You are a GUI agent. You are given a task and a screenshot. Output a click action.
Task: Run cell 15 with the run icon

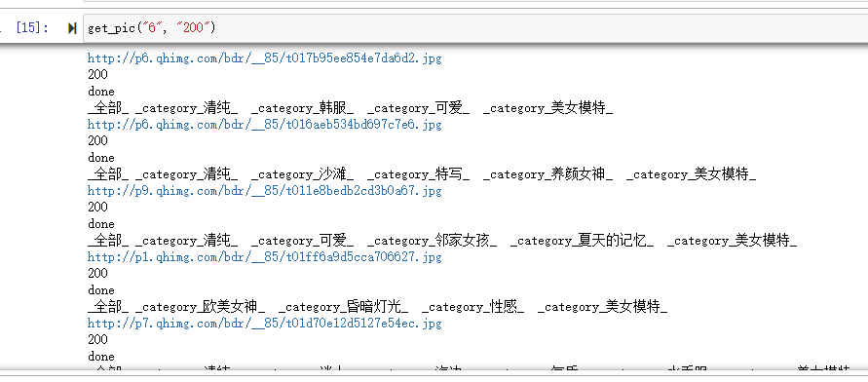pos(72,28)
